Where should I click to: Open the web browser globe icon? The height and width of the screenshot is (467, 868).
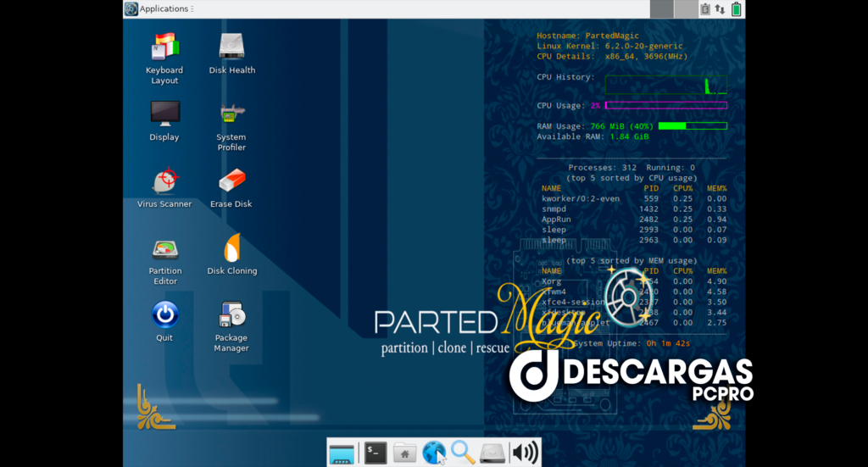[x=433, y=453]
